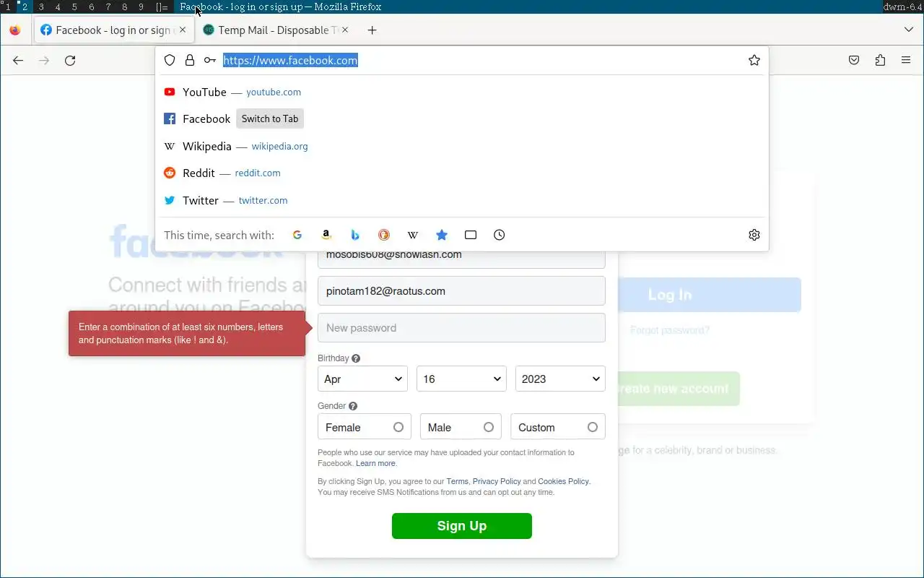Switch to the Temp Mail browser tab

(276, 30)
